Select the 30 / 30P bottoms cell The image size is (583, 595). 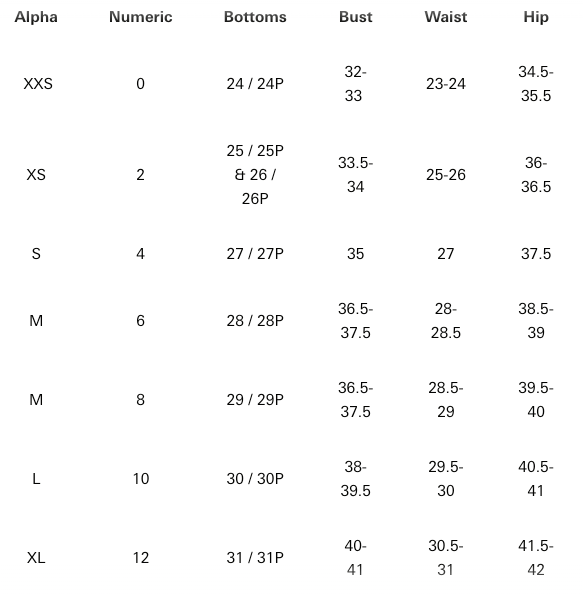click(255, 479)
